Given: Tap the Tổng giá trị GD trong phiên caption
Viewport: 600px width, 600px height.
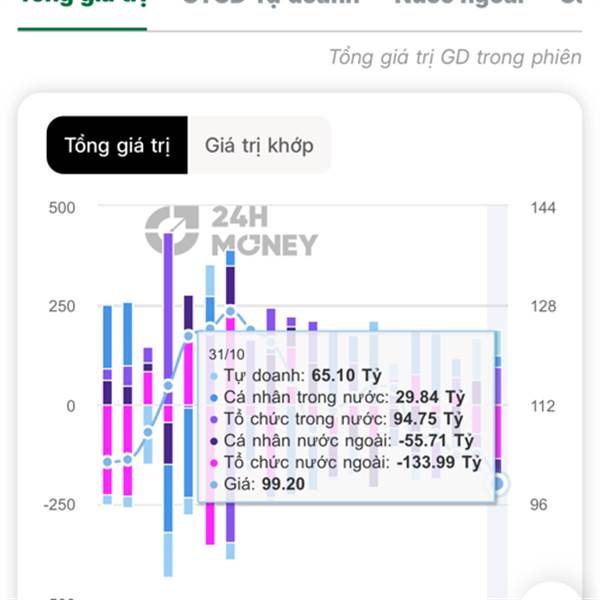Looking at the screenshot, I should pos(455,57).
